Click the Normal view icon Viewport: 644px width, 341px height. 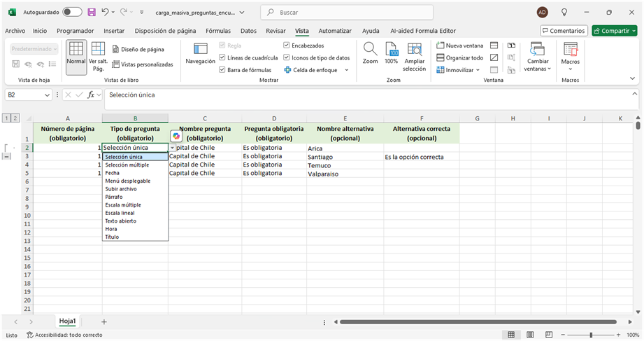point(76,55)
